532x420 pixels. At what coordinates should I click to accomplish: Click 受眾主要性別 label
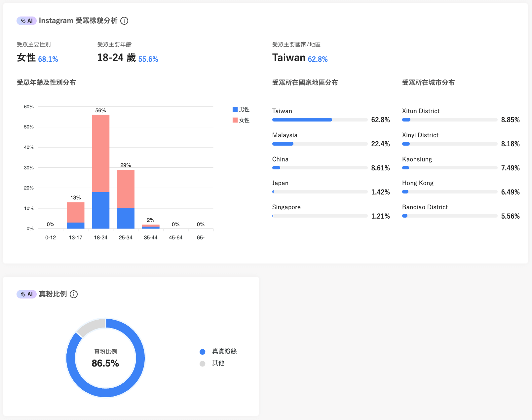coord(34,44)
